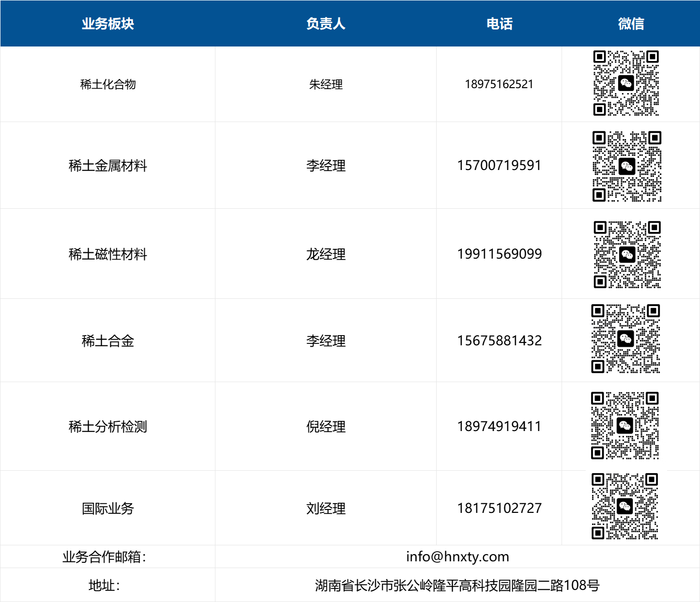Click the QR code in the 稀土合金 row
Image resolution: width=700 pixels, height=602 pixels.
625,339
